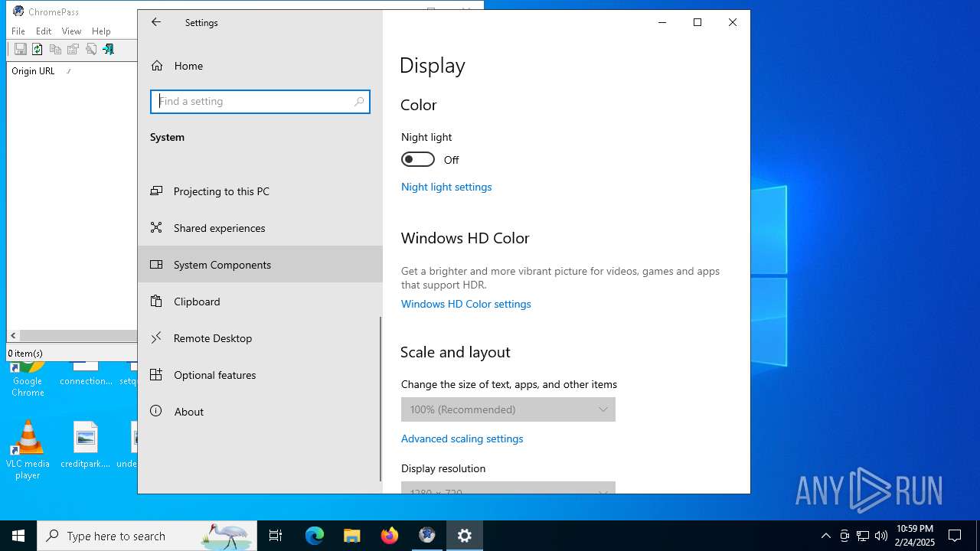Click the network icon in system tray
980x551 pixels.
[x=863, y=536]
